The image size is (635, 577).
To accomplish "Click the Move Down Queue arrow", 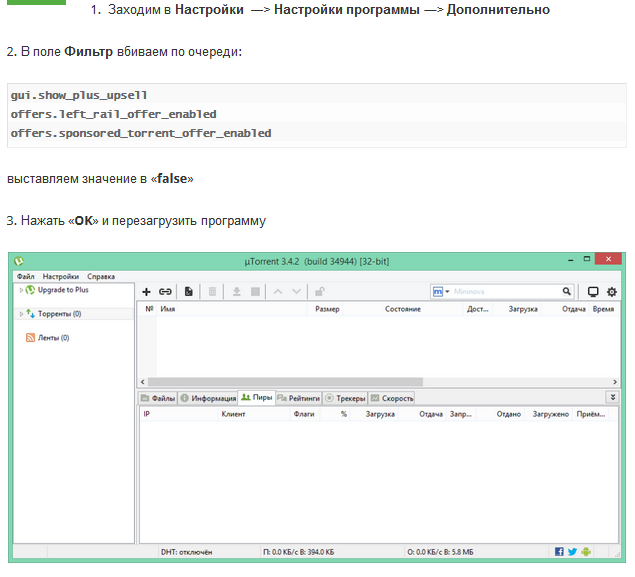I will point(296,292).
